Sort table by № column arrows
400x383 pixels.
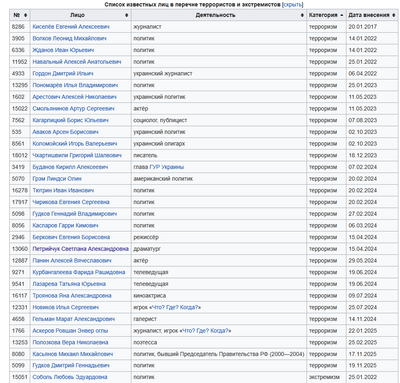point(26,15)
